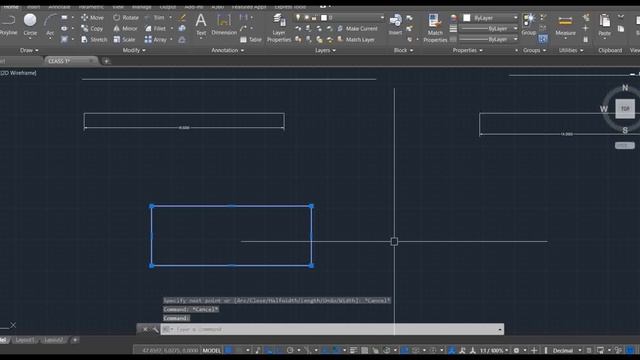Viewport: 640px width, 360px height.
Task: Expand the Block panel dropdown
Action: pos(403,50)
